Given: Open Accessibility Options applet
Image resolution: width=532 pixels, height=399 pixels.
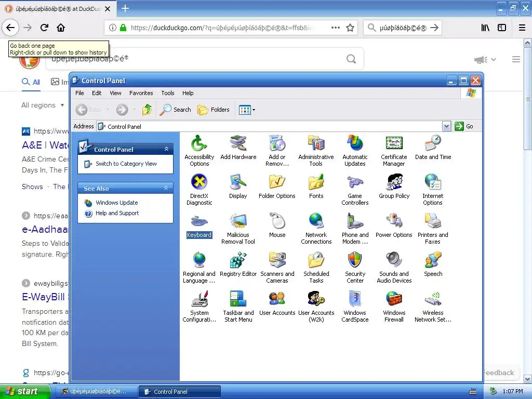Looking at the screenshot, I should [x=199, y=150].
